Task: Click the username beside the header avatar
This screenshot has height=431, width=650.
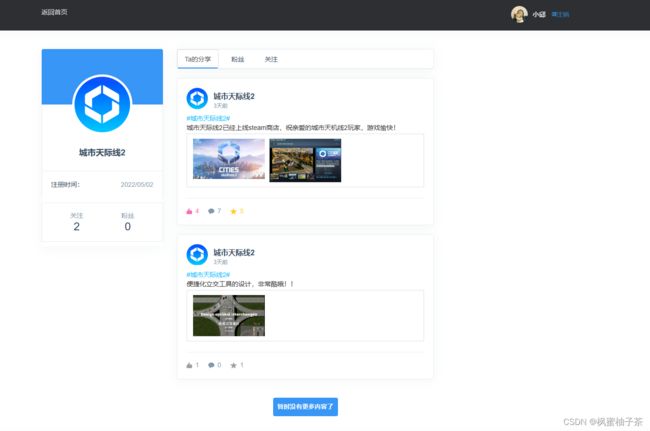Action: click(539, 14)
